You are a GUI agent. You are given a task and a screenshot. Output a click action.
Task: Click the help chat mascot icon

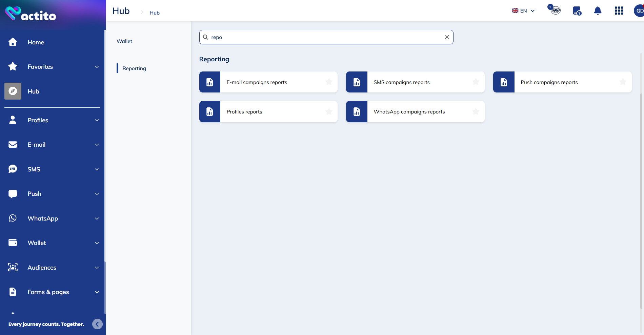(554, 9)
